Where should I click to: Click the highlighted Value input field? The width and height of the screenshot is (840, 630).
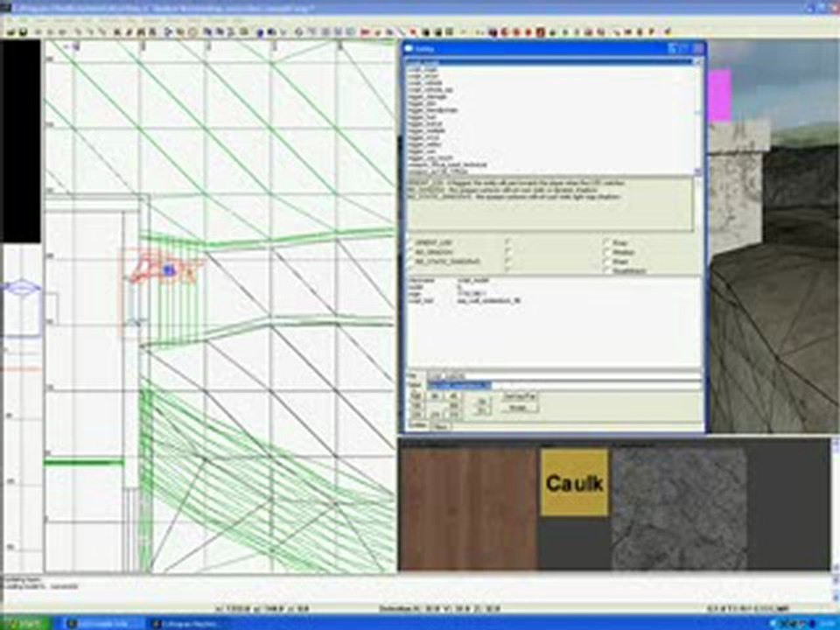[x=563, y=385]
